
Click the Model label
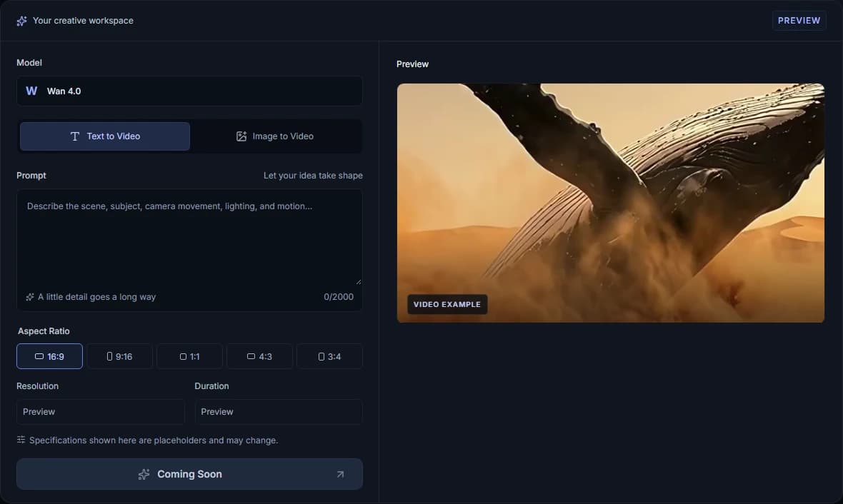click(29, 62)
